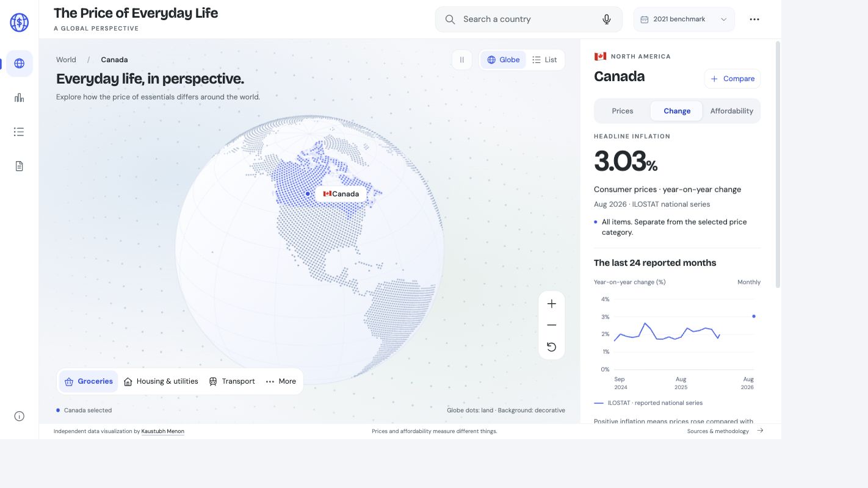The height and width of the screenshot is (488, 868).
Task: Open the 2021 benchmark dropdown
Action: [684, 20]
